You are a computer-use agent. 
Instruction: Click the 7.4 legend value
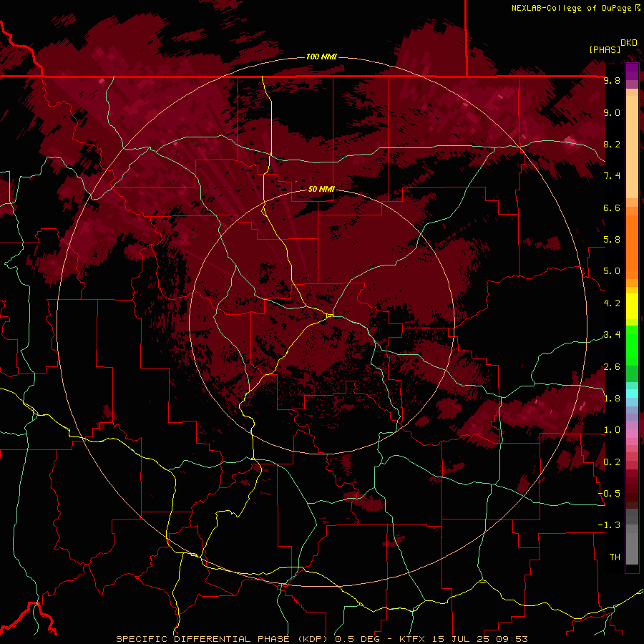(612, 176)
